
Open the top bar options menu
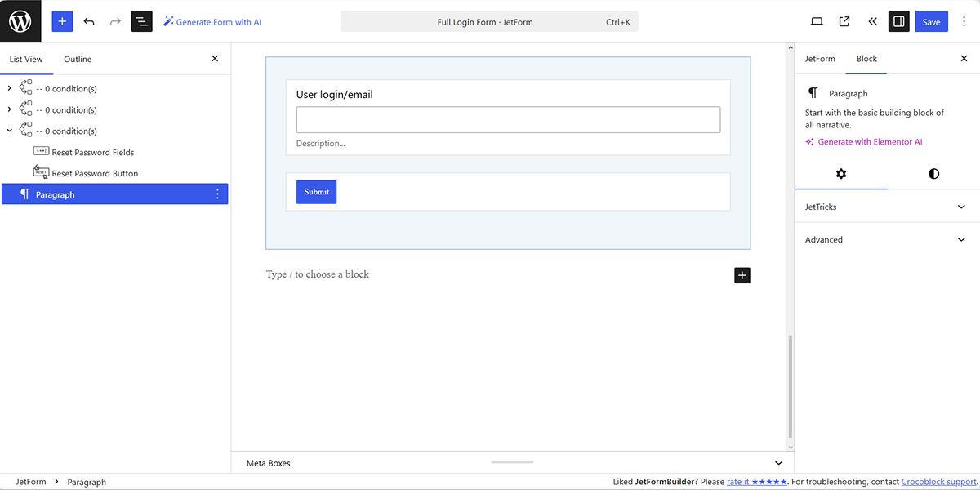(964, 21)
